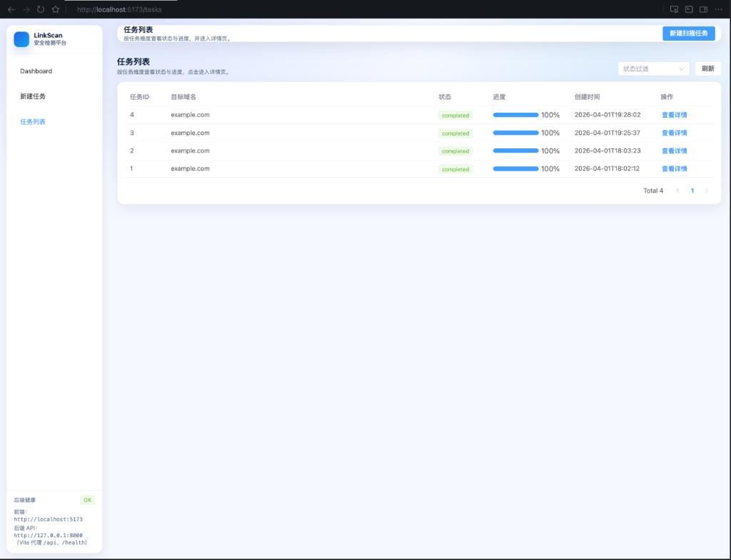The image size is (731, 560).
Task: Click the 创建时间 column header
Action: 587,97
